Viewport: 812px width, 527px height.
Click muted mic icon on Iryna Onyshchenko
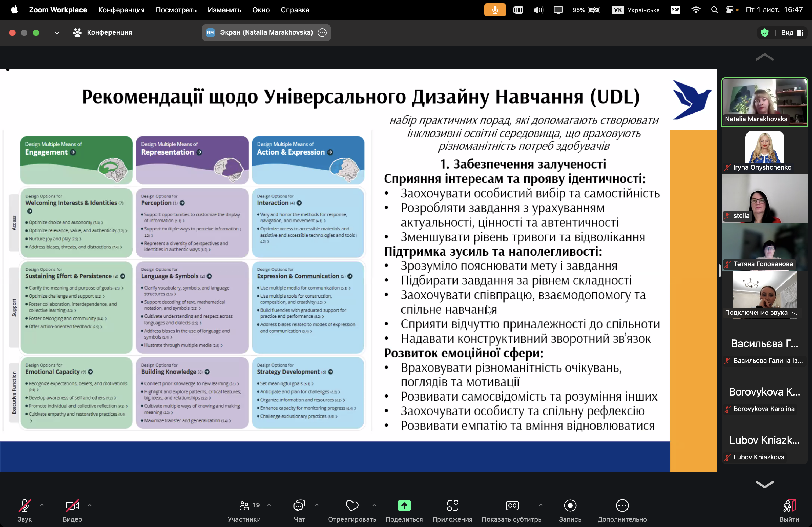(x=728, y=167)
